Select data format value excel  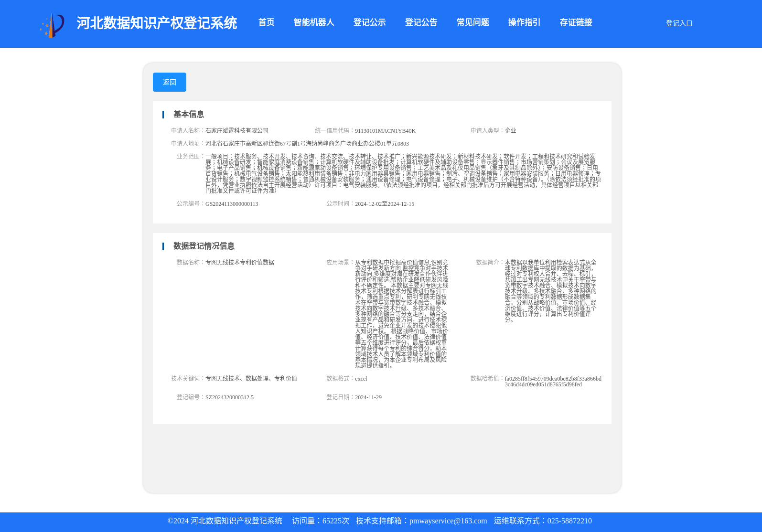[361, 379]
